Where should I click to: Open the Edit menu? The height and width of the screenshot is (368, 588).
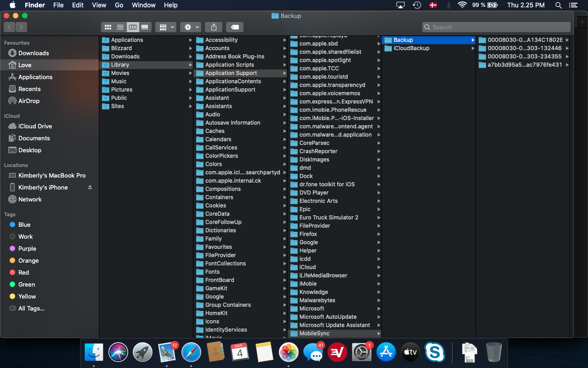click(x=78, y=5)
